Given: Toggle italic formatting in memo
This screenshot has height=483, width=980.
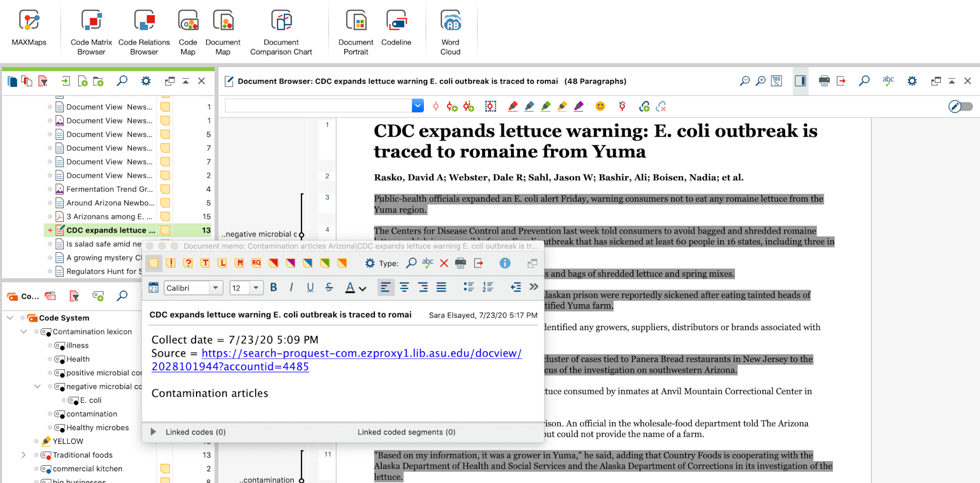Looking at the screenshot, I should tap(292, 288).
